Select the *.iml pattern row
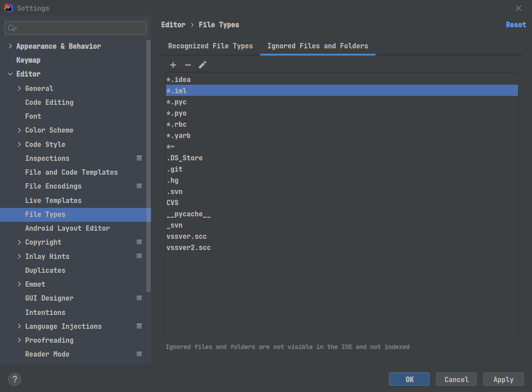This screenshot has width=532, height=392. tap(342, 90)
